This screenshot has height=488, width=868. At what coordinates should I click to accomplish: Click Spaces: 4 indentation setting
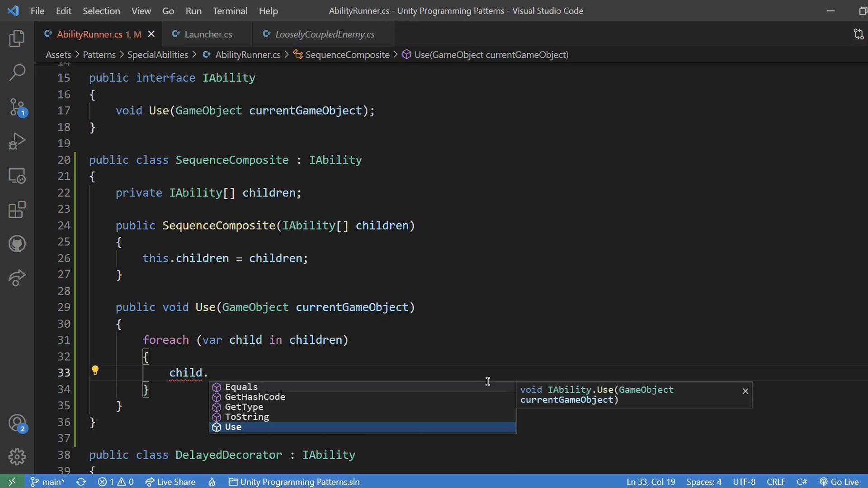(x=703, y=482)
